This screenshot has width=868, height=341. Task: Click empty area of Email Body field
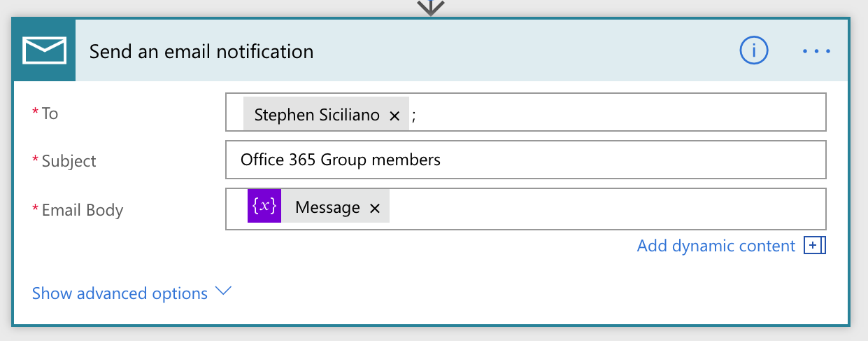[x=602, y=209]
